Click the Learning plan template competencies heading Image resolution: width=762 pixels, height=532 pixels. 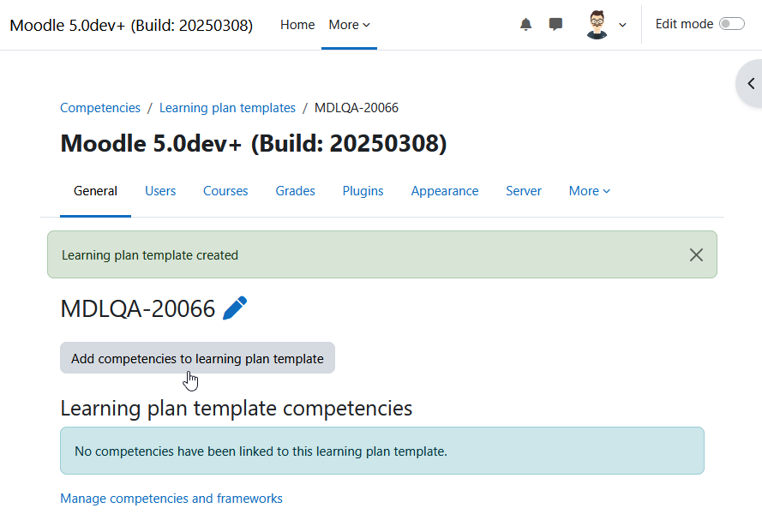coord(237,408)
